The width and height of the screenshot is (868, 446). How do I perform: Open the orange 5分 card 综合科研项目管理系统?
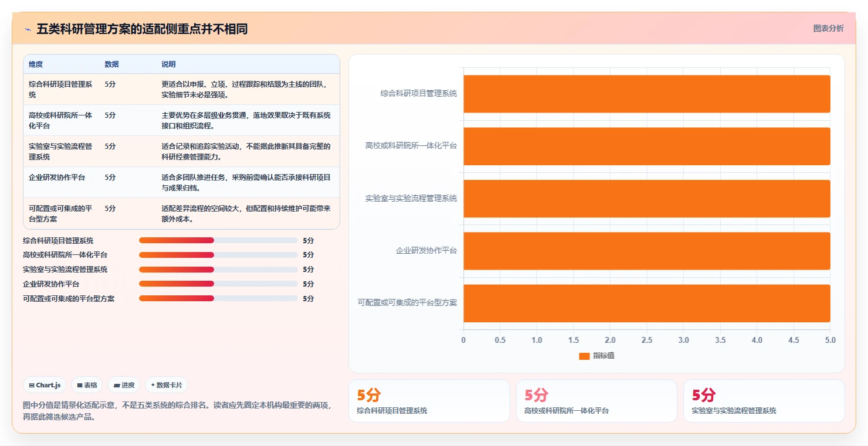429,401
